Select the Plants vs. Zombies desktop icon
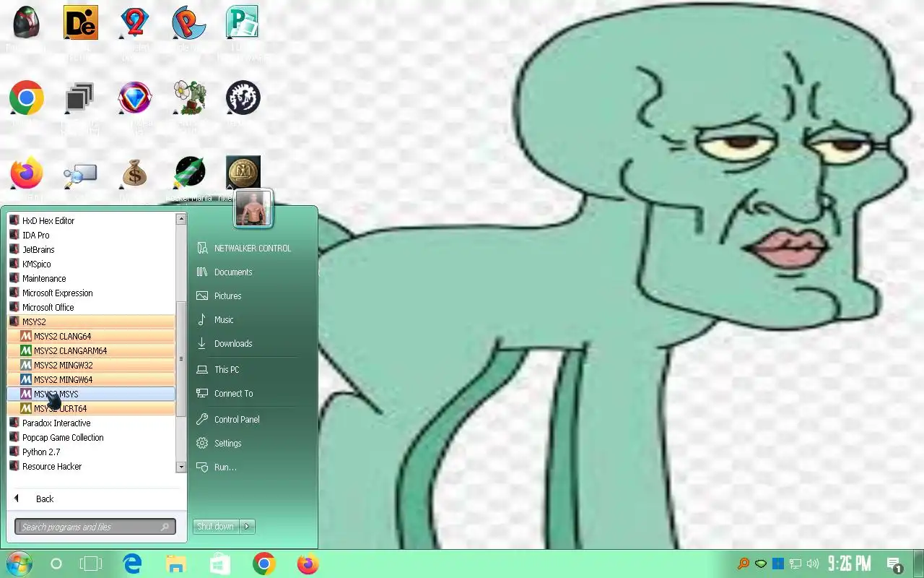The height and width of the screenshot is (578, 924). [189, 98]
